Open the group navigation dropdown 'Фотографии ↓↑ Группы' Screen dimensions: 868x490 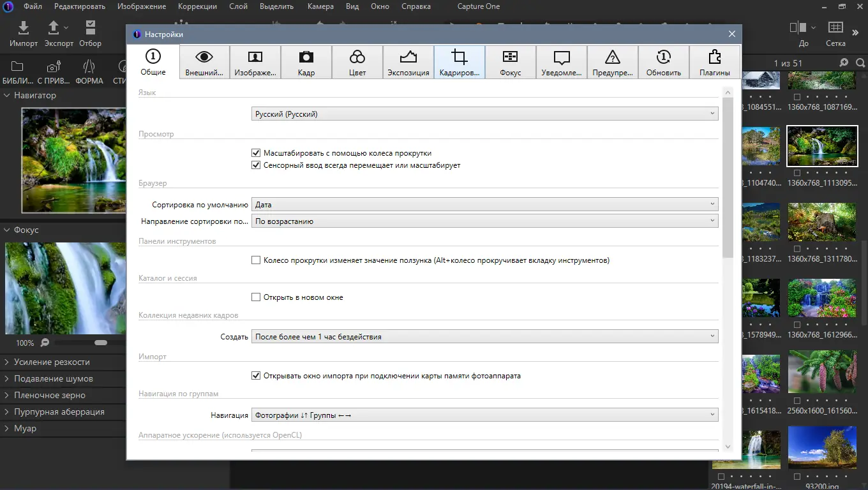tap(485, 415)
